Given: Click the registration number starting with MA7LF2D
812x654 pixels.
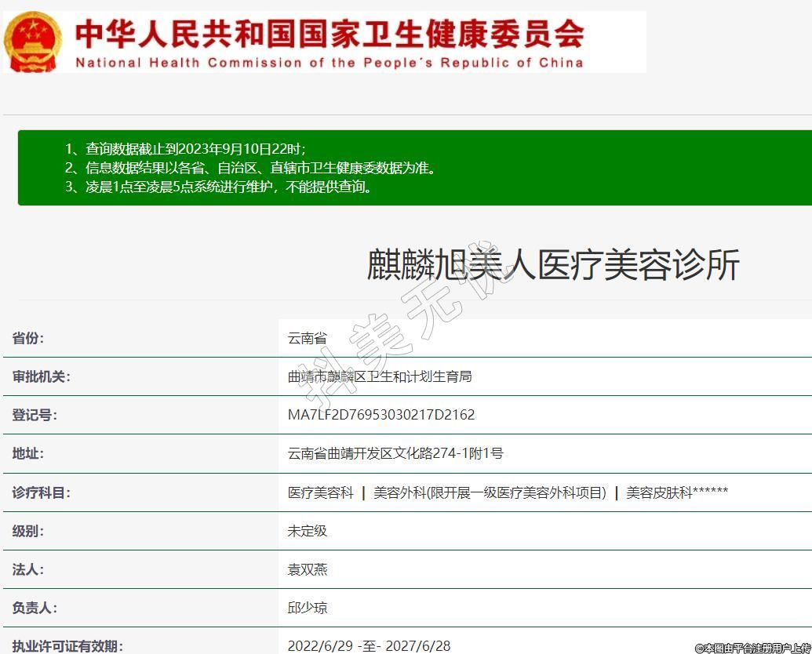Looking at the screenshot, I should coord(381,415).
